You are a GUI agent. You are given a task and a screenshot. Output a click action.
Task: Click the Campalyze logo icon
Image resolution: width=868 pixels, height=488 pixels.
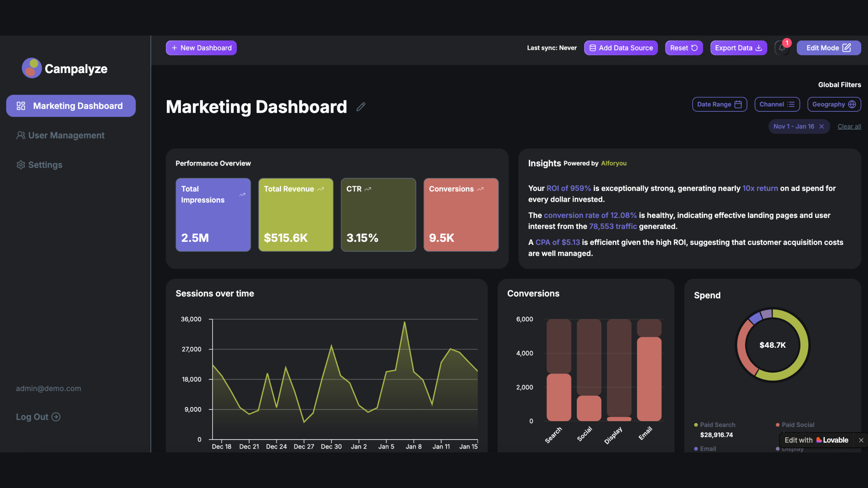click(x=32, y=68)
